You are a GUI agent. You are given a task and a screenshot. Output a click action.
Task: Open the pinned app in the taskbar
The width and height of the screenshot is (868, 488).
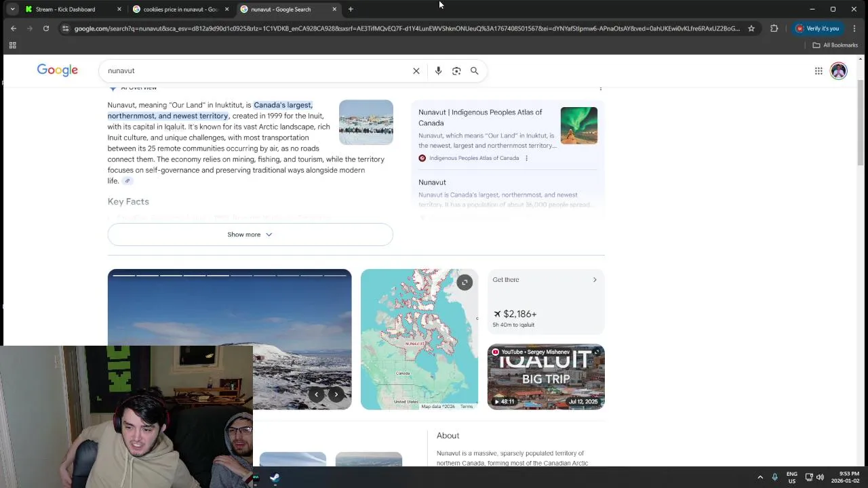pyautogui.click(x=275, y=478)
